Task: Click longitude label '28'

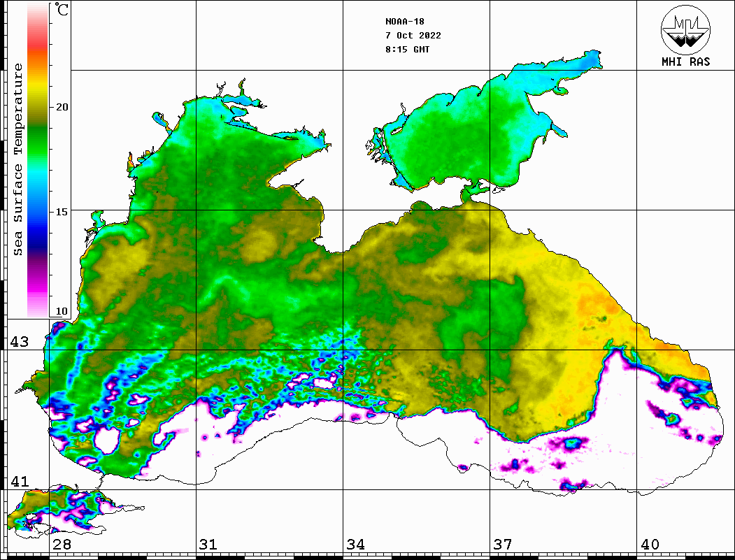Action: pos(62,545)
